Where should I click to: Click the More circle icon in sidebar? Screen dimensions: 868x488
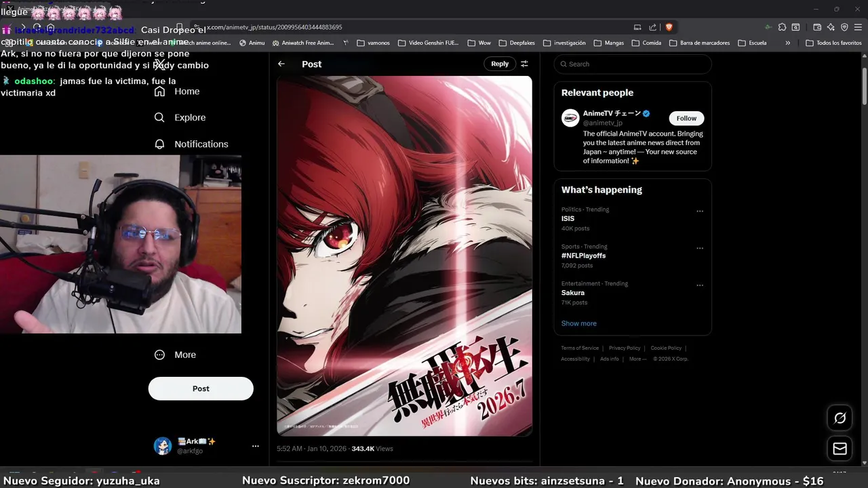[159, 354]
